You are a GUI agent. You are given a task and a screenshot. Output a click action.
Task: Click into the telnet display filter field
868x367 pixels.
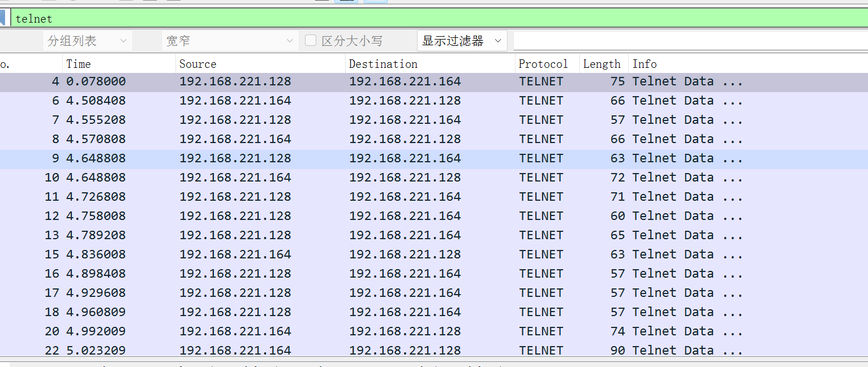pos(396,19)
